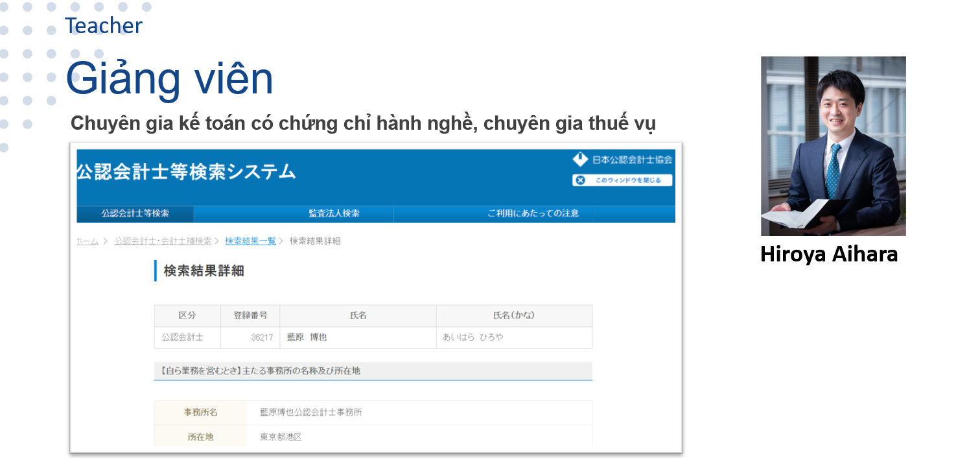Click the teacher portrait photo
The width and height of the screenshot is (980, 458).
(x=834, y=146)
